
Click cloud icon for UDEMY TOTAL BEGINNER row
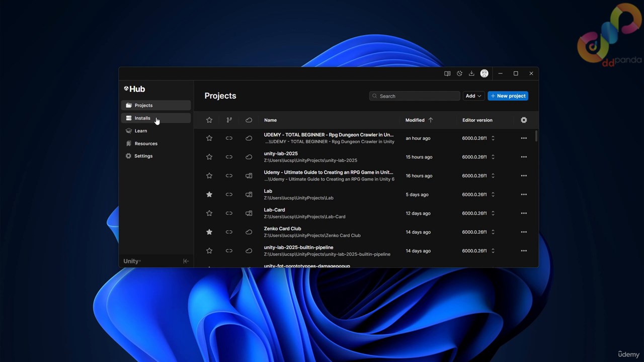pyautogui.click(x=249, y=138)
